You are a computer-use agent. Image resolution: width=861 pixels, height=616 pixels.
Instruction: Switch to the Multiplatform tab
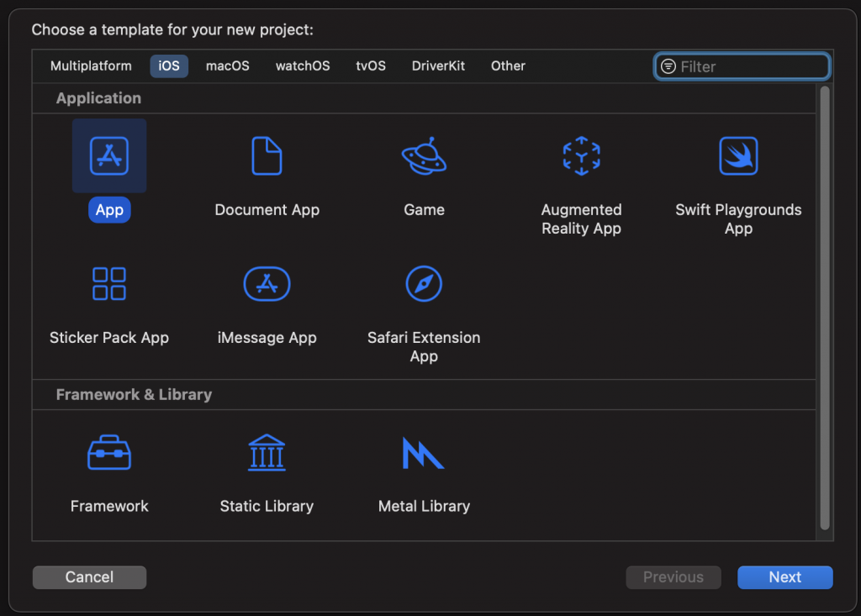tap(91, 66)
